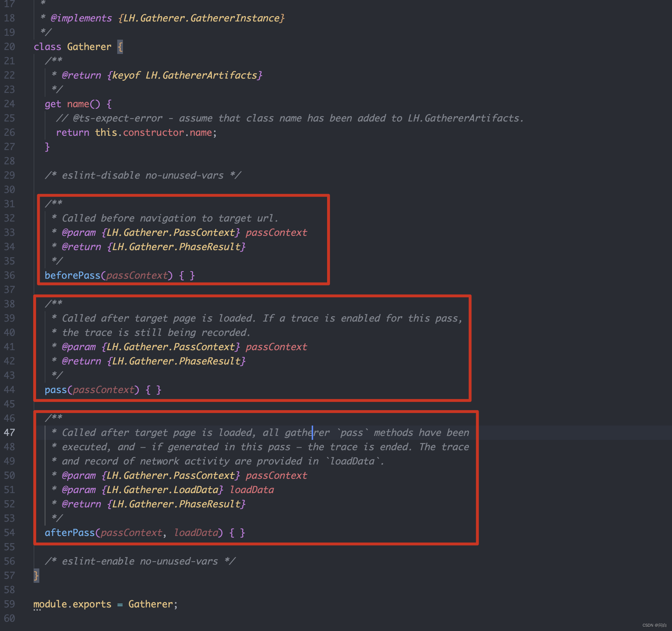This screenshot has height=631, width=672.
Task: Click 'this' on line 26
Action: click(106, 133)
